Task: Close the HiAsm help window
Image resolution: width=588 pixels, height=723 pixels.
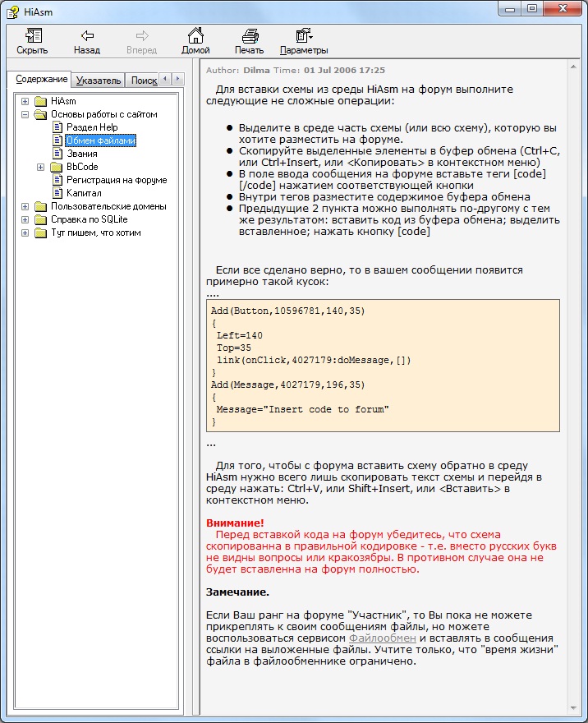Action: click(563, 9)
